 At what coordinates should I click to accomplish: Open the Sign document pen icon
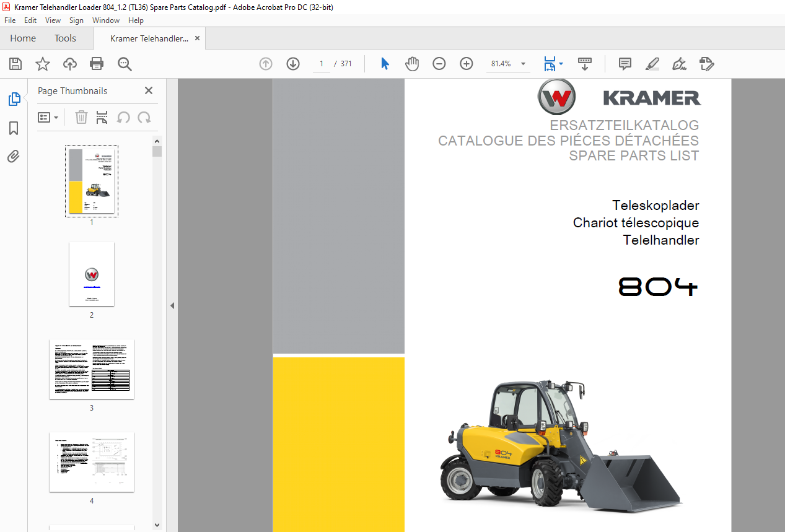(x=679, y=64)
